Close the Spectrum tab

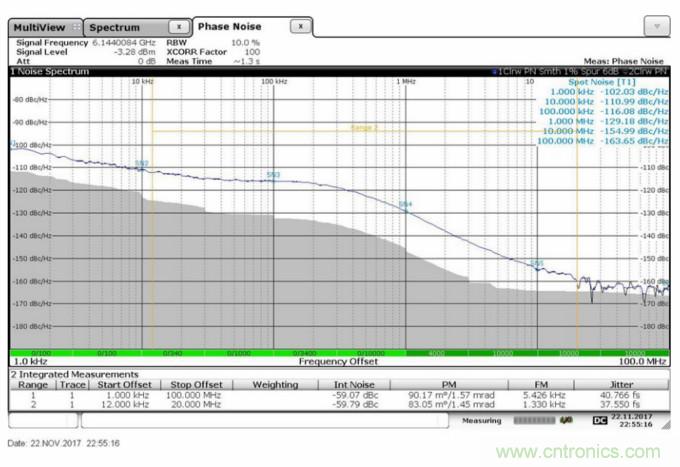(177, 26)
